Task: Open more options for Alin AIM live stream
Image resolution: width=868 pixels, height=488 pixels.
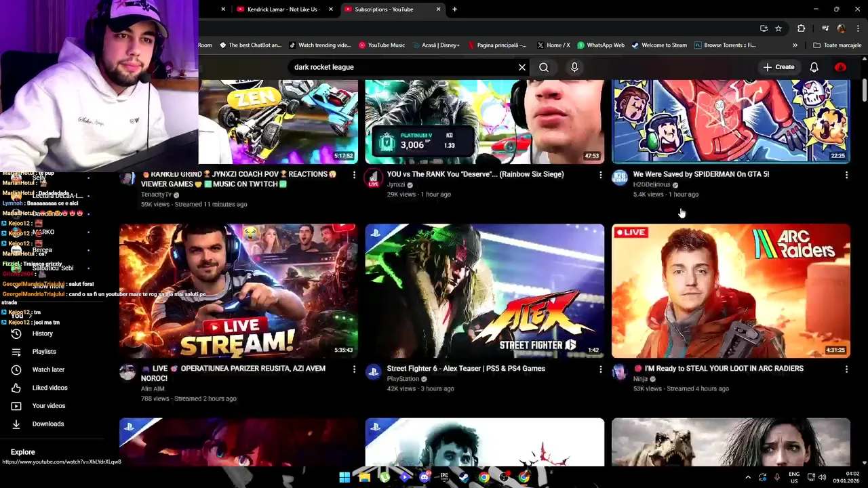Action: coord(354,369)
